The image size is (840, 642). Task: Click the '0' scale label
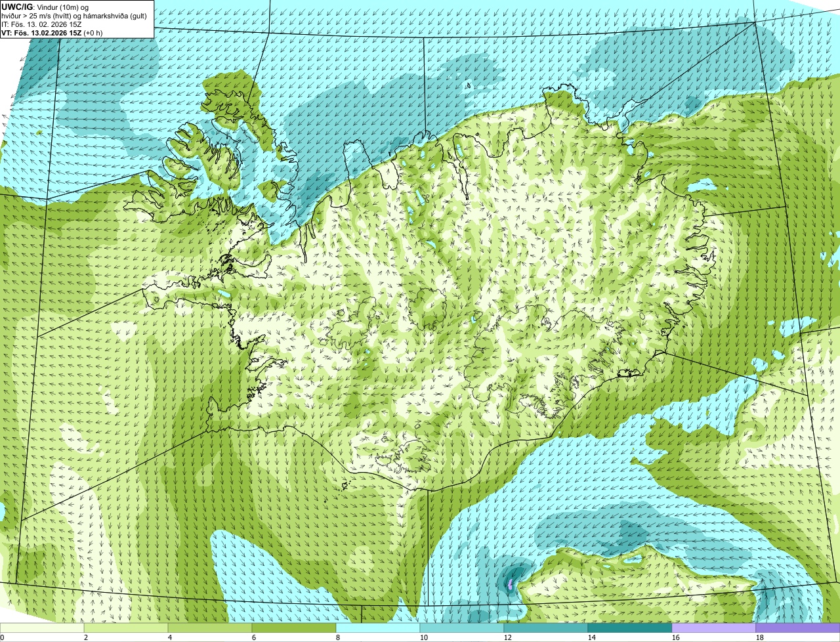(x=2, y=637)
